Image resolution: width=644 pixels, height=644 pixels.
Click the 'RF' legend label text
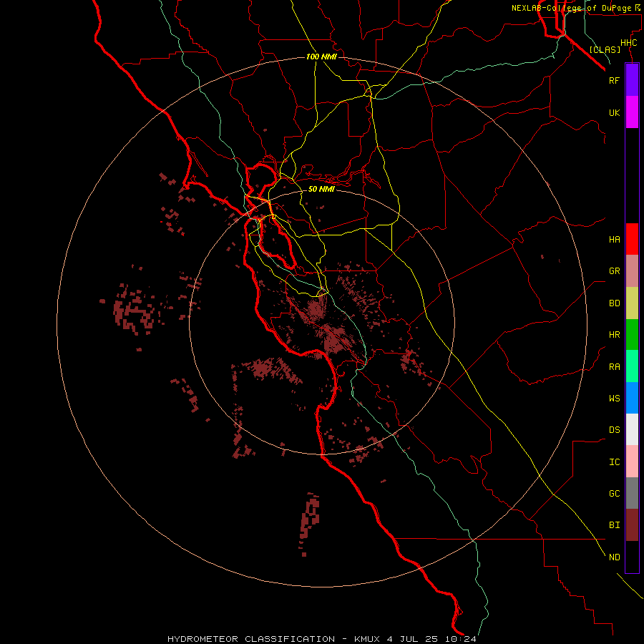coord(614,80)
